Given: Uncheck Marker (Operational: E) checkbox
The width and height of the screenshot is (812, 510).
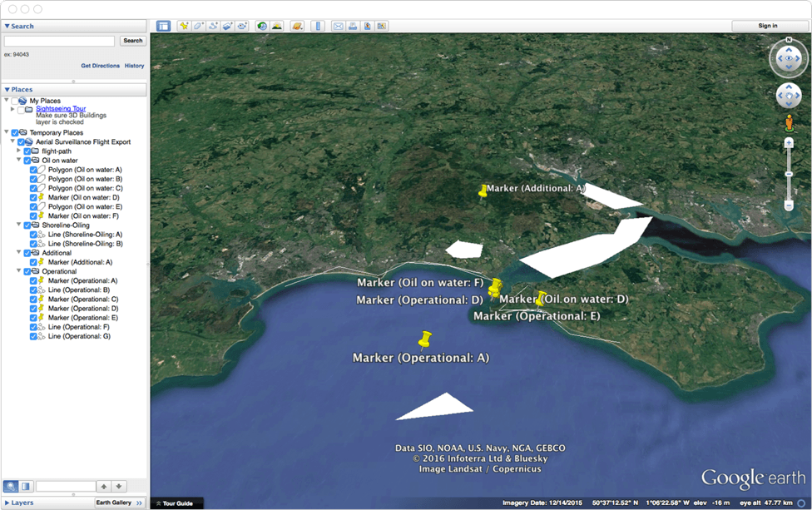Looking at the screenshot, I should pyautogui.click(x=33, y=318).
